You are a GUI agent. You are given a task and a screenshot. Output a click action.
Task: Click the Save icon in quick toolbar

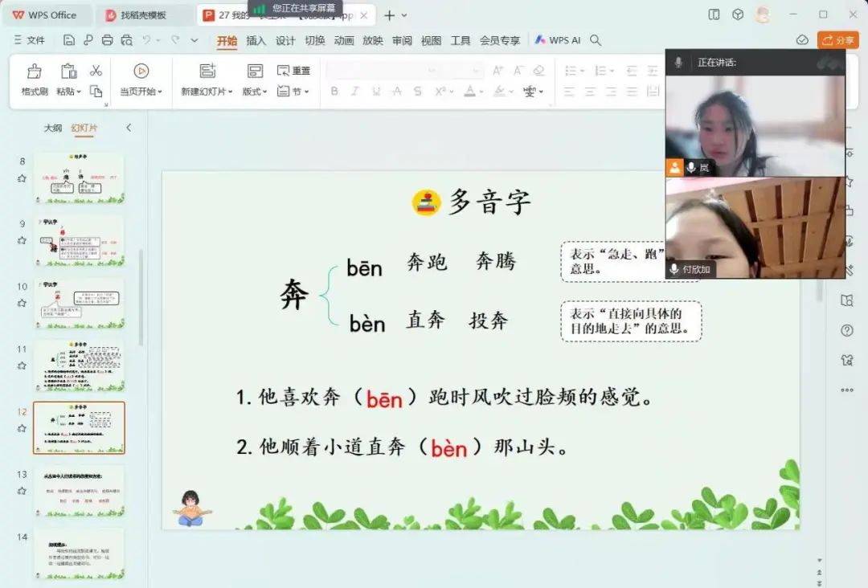[x=69, y=40]
